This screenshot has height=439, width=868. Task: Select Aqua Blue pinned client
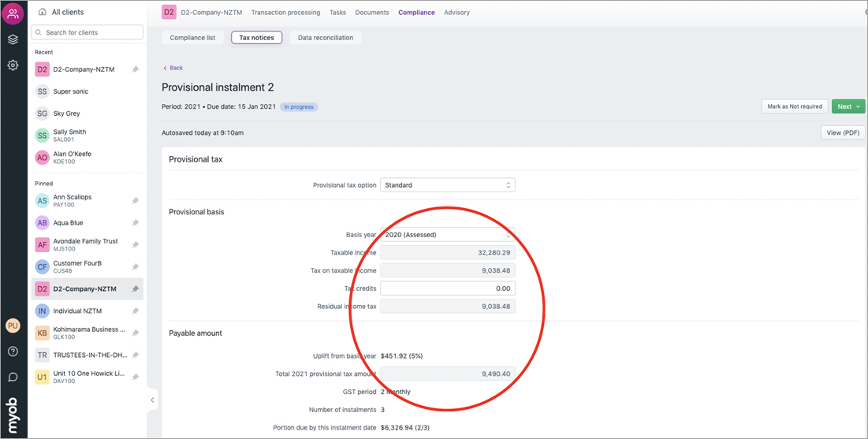coord(87,222)
